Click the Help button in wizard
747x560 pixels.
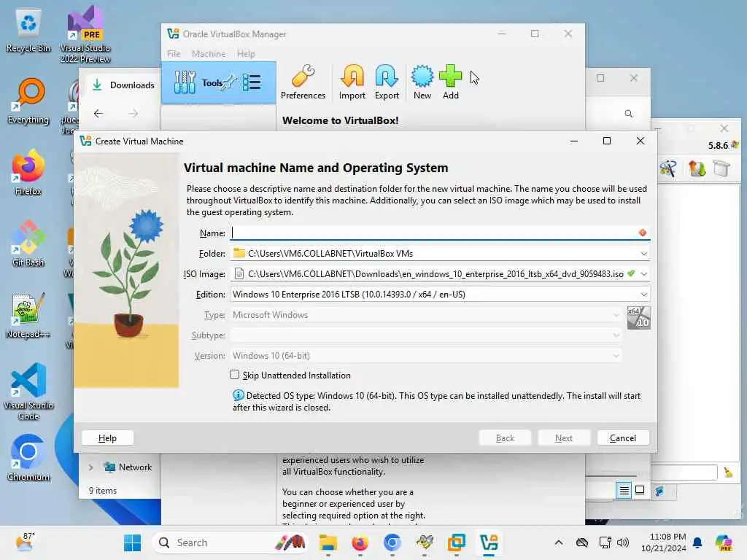108,438
